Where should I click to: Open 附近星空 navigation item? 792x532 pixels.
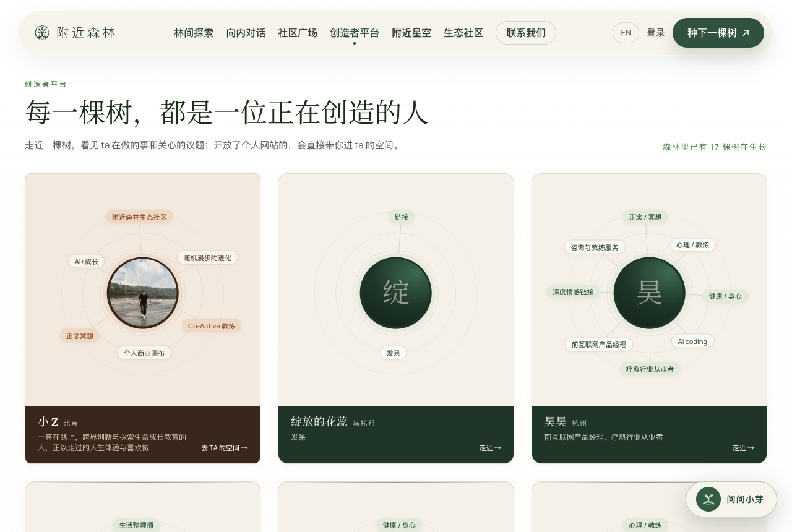tap(411, 33)
